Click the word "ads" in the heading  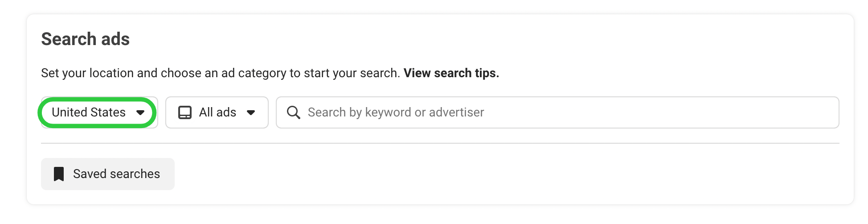tap(115, 39)
